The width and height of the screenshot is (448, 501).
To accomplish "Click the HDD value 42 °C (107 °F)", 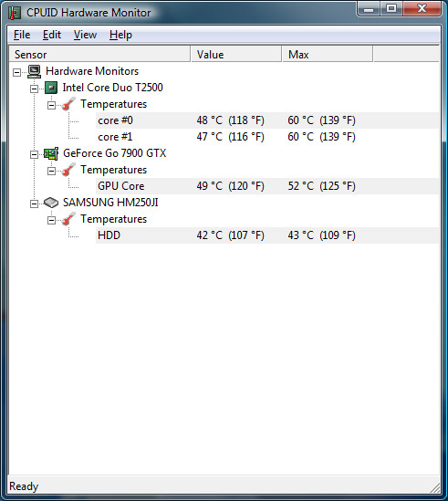I will (231, 235).
